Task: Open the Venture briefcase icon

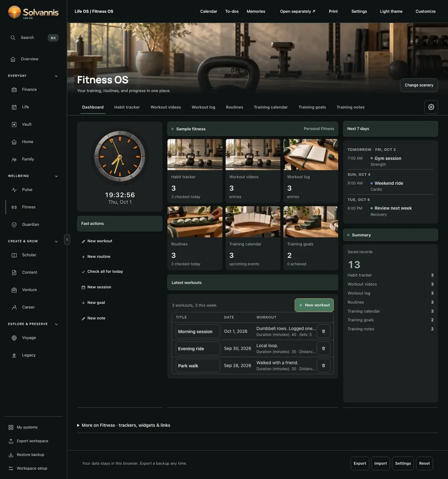Action: 14,290
